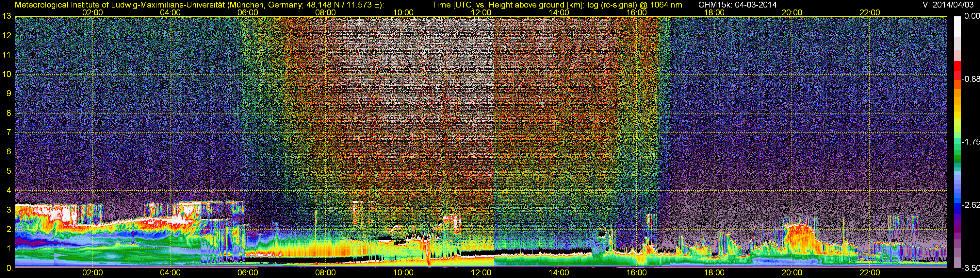Click the 5. km height axis label
980x278 pixels.
tap(10, 171)
